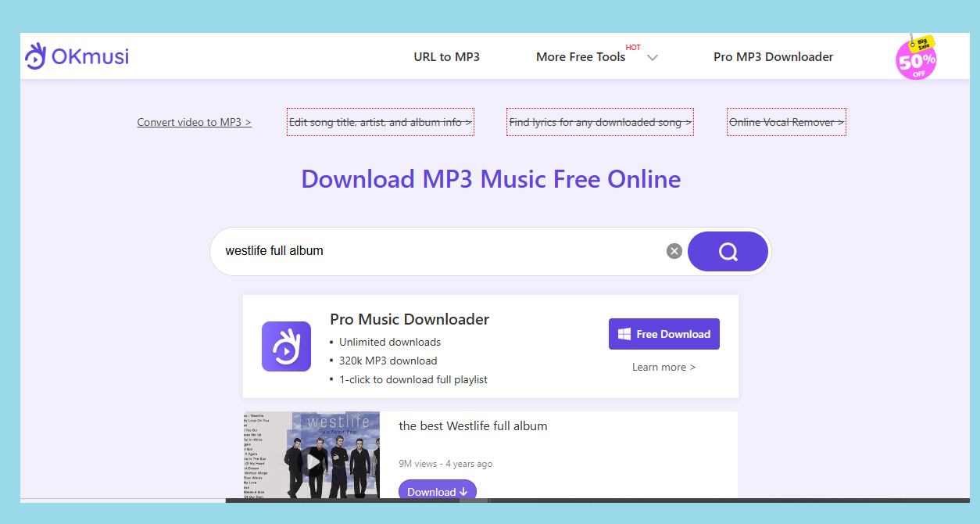Image resolution: width=980 pixels, height=524 pixels.
Task: Open the More Free Tools menu
Action: [581, 57]
